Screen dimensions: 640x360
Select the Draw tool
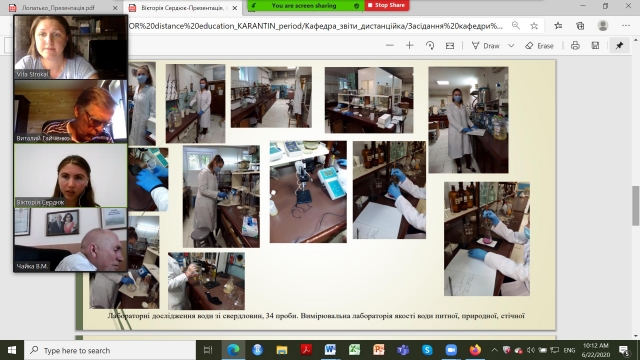(x=485, y=46)
